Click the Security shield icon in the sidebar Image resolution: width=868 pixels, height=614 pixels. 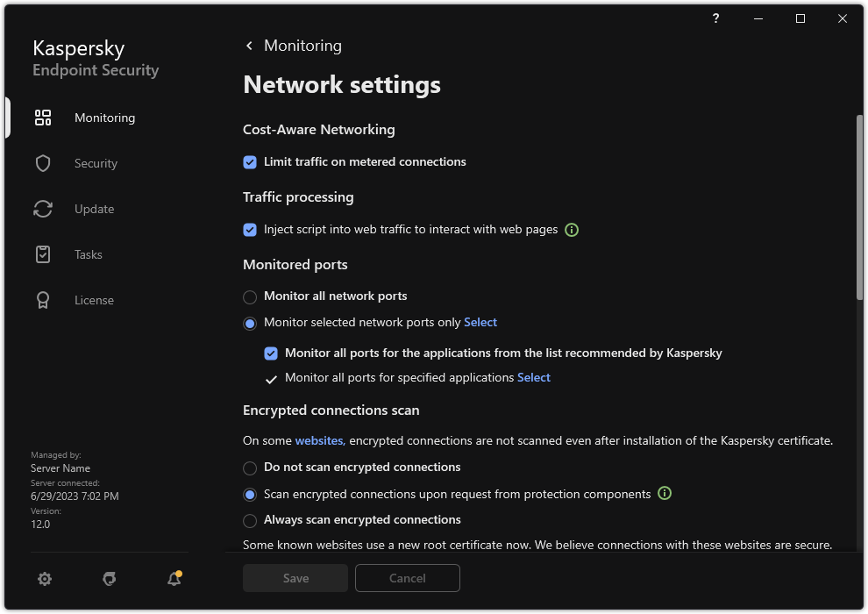pos(43,163)
